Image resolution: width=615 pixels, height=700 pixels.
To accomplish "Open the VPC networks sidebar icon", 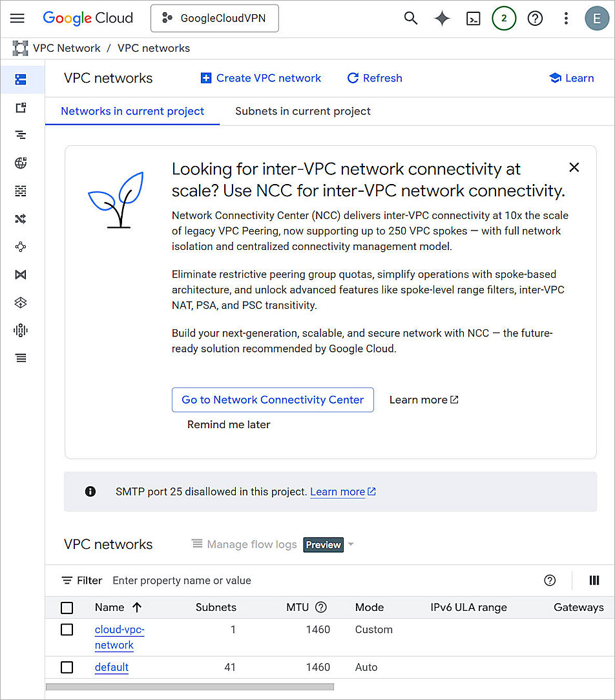I will 20,80.
